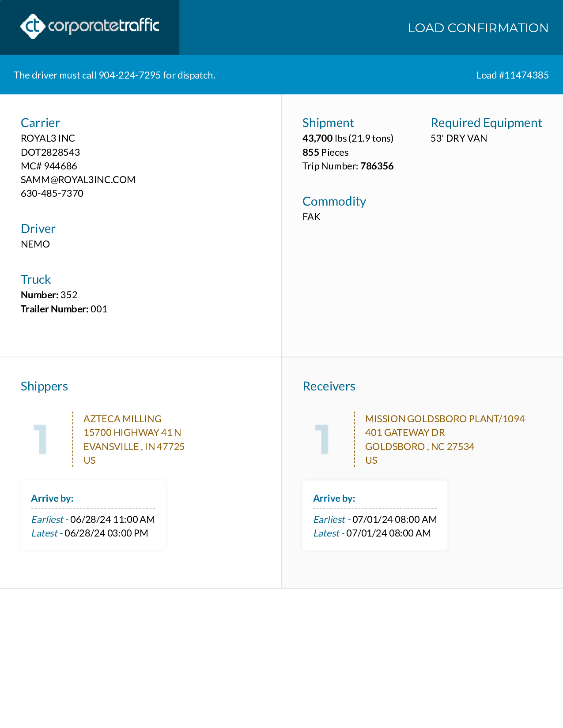The width and height of the screenshot is (563, 728).
Task: Select 53' DRY VAN equipment
Action: click(459, 138)
